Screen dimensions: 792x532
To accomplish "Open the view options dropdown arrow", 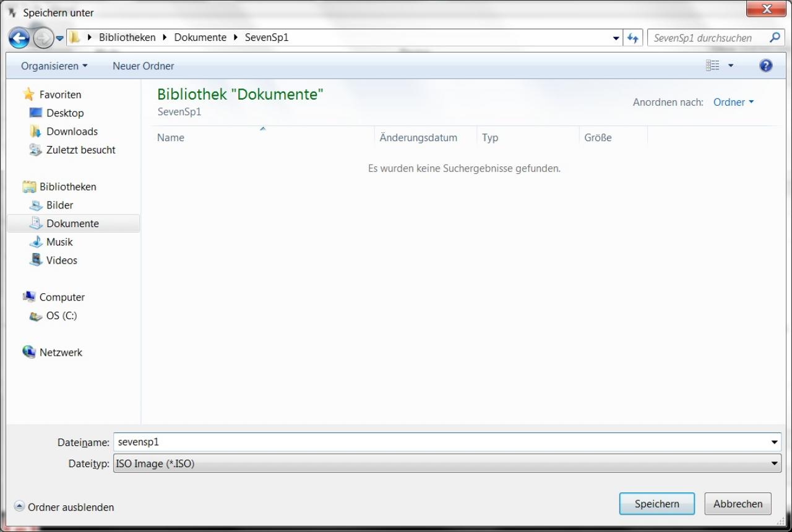I will click(731, 66).
